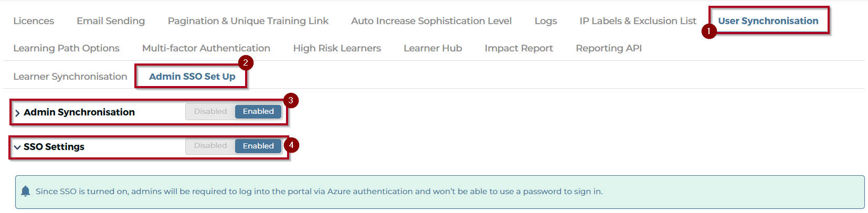Click the bell icon in the SSO notice
This screenshot has width=868, height=213.
click(25, 191)
